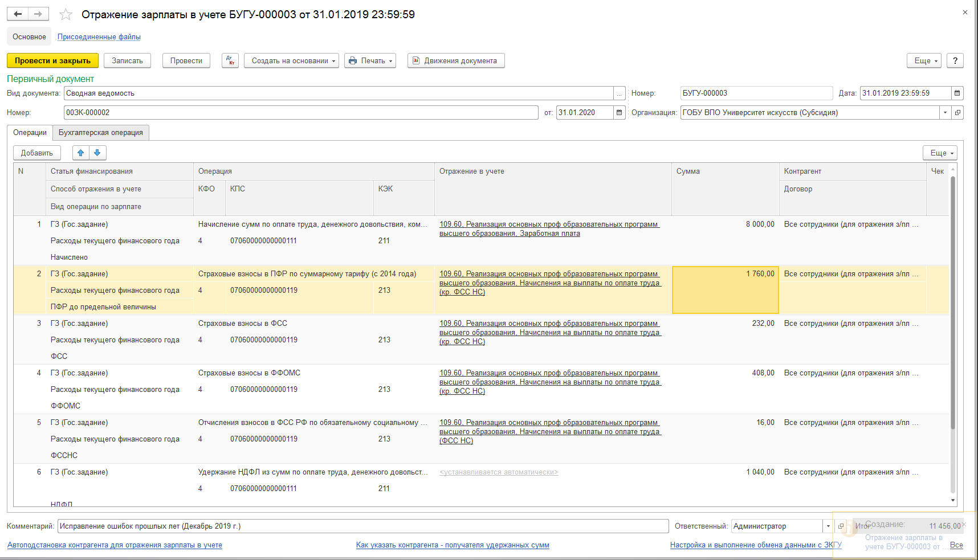
Task: Open the Печать dropdown menu
Action: click(x=370, y=60)
